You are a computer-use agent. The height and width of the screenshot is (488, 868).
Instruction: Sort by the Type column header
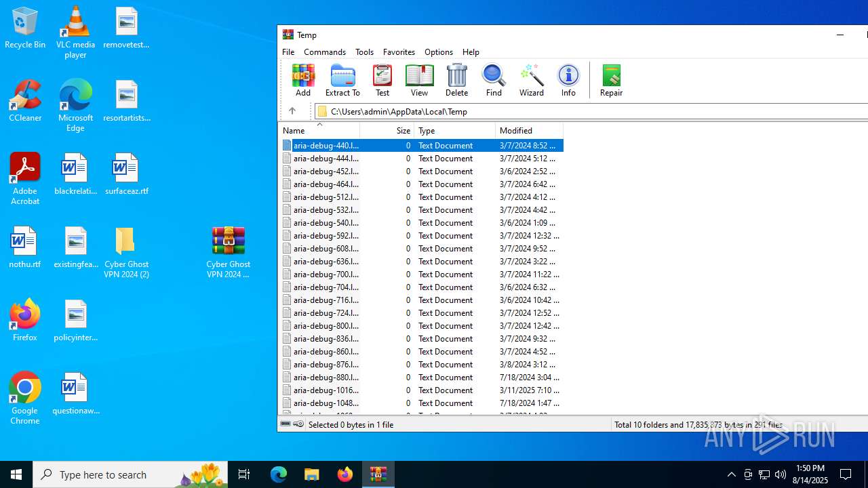(454, 130)
